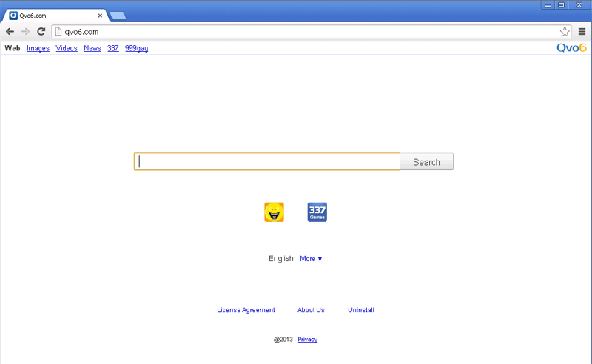Open the 337 Games shortcut icon
The image size is (592, 364).
pos(317,212)
